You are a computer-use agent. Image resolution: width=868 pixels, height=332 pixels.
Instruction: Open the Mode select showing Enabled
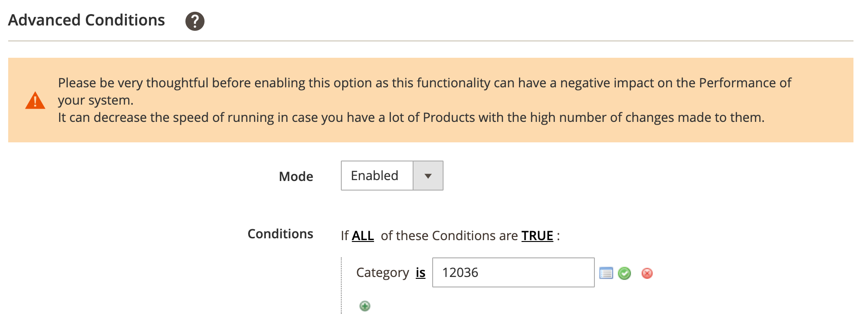[x=377, y=176]
